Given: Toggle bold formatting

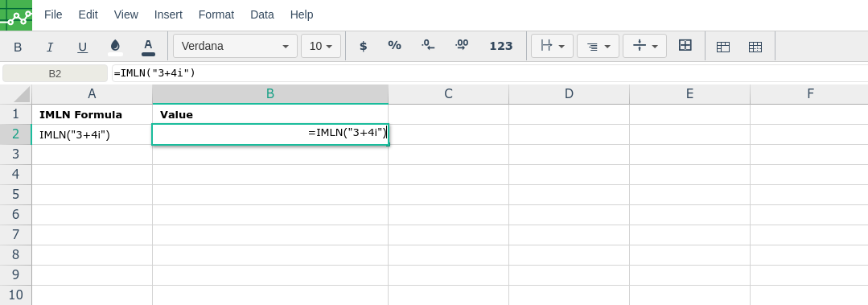Looking at the screenshot, I should pyautogui.click(x=18, y=47).
